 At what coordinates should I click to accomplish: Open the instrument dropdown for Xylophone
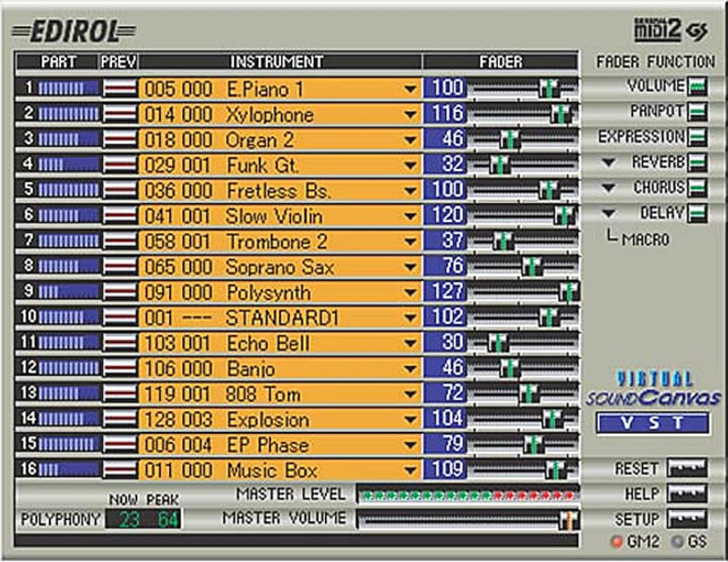tap(409, 115)
